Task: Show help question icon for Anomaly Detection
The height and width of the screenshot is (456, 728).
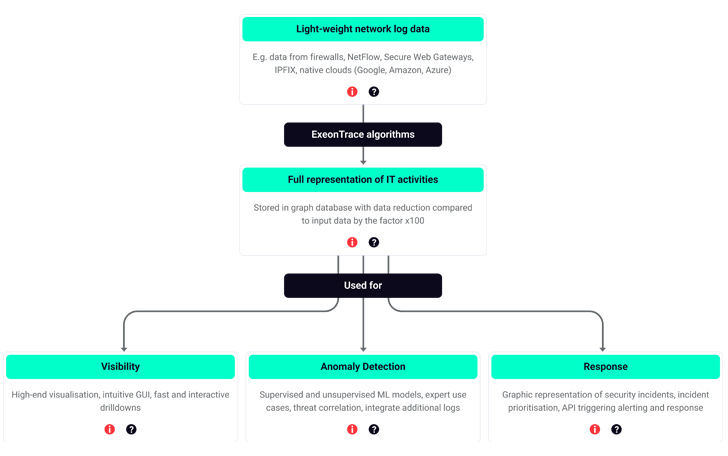Action: coord(374,429)
